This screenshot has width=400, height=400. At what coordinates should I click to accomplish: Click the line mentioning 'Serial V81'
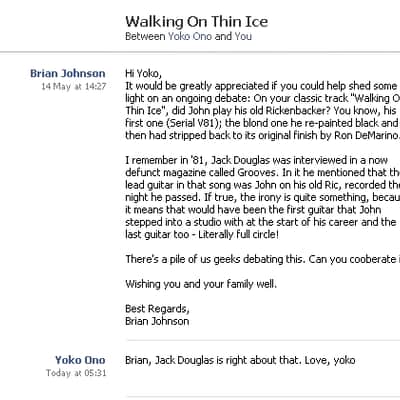click(x=262, y=123)
